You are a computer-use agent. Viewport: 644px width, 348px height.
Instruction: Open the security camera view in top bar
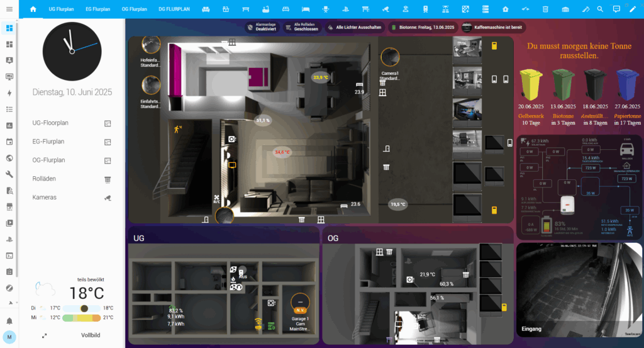coord(386,9)
